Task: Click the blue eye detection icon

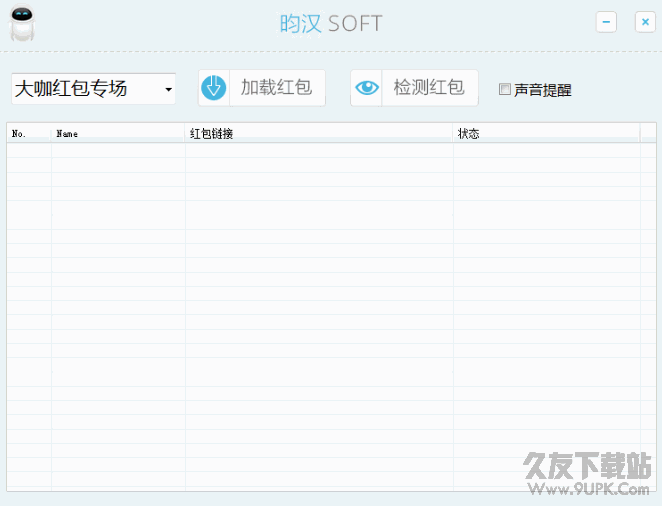Action: click(x=366, y=88)
